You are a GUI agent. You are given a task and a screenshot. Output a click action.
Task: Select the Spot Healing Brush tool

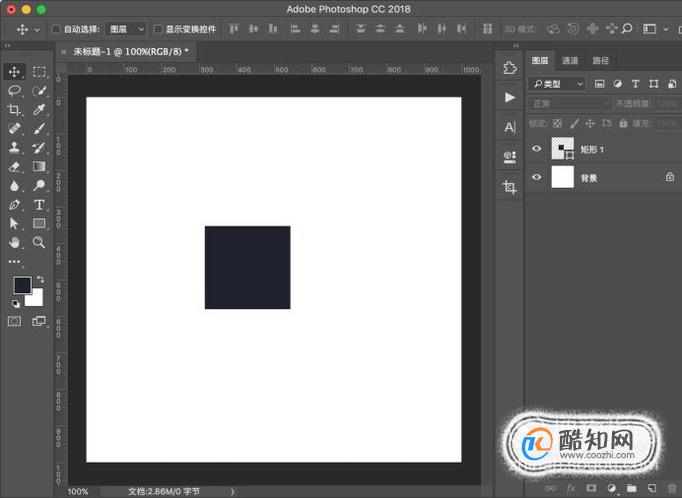pyautogui.click(x=14, y=129)
